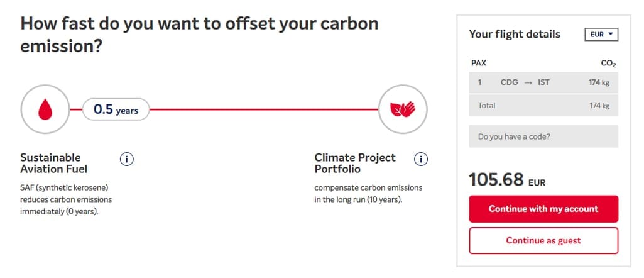
Task: Select the CDG to IST flight row
Action: [543, 82]
